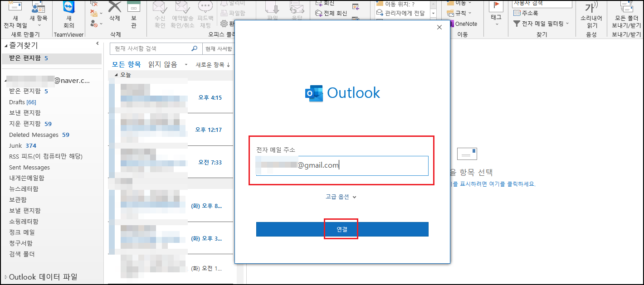Click 전체 회신 reply all
The height and width of the screenshot is (285, 644).
coord(331,13)
